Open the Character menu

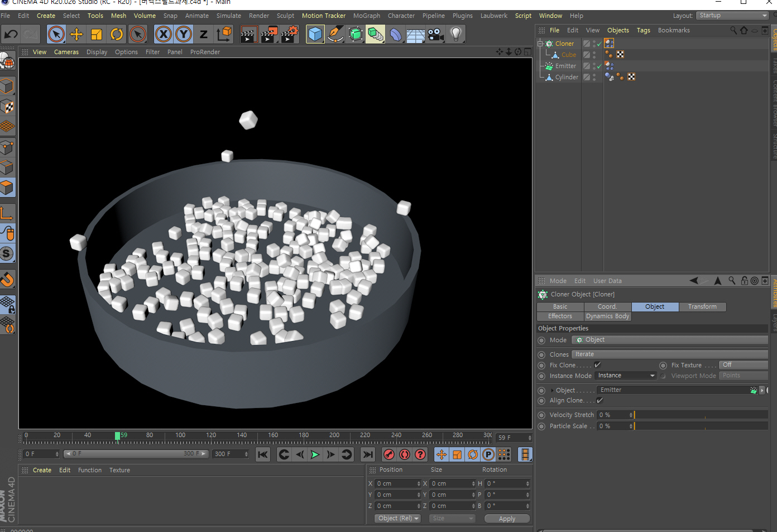401,16
